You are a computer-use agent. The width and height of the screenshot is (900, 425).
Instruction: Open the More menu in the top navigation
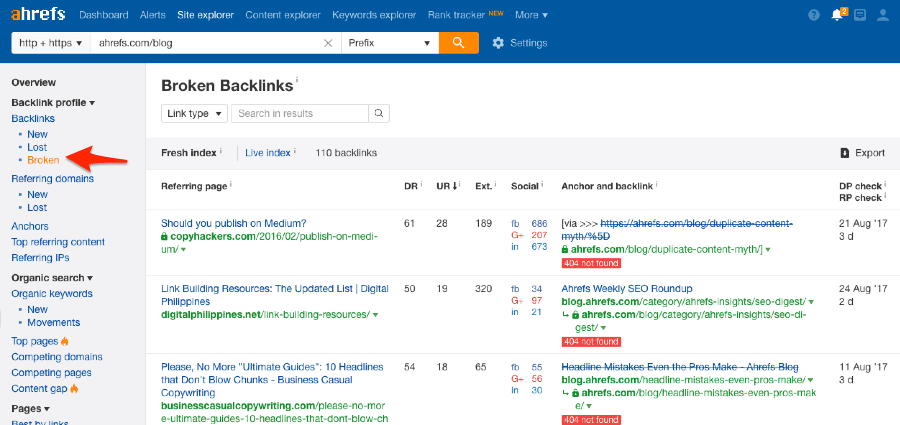click(x=531, y=15)
